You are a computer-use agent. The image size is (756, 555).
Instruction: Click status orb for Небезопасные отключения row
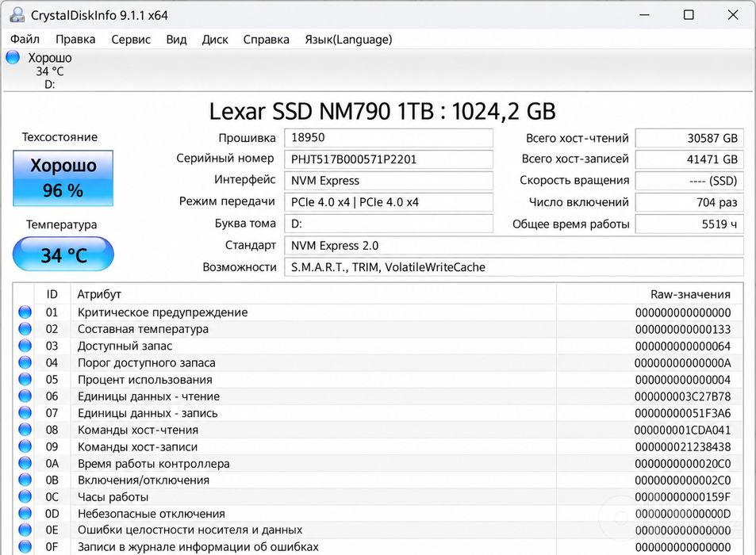click(x=25, y=514)
